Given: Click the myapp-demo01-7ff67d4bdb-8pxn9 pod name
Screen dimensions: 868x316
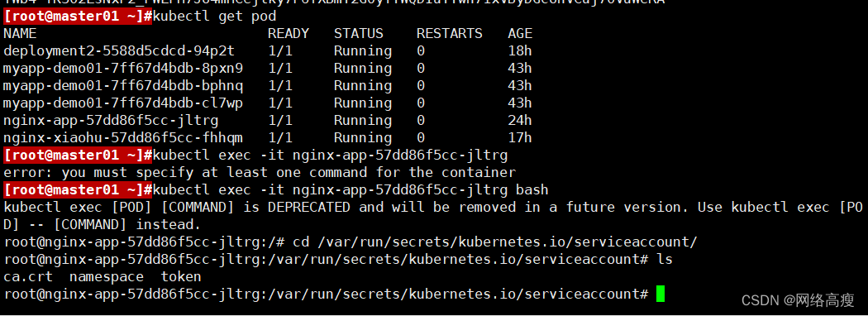Looking at the screenshot, I should click(x=123, y=68).
